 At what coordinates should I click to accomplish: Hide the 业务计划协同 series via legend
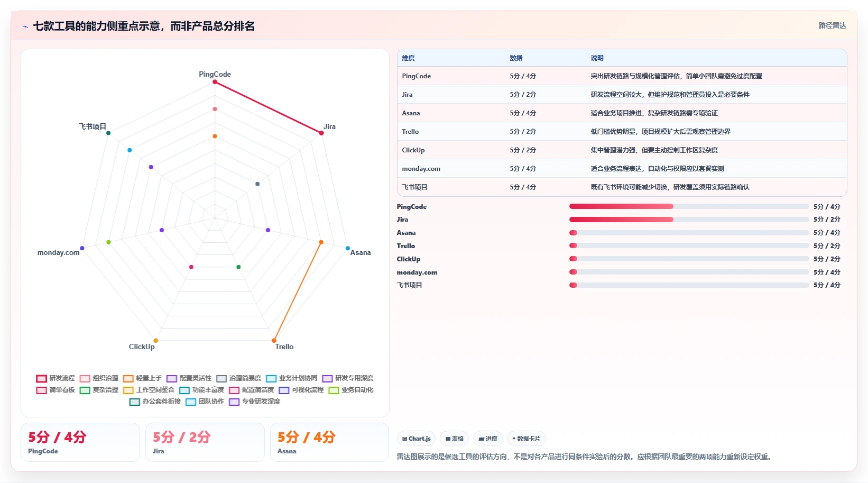(x=291, y=378)
